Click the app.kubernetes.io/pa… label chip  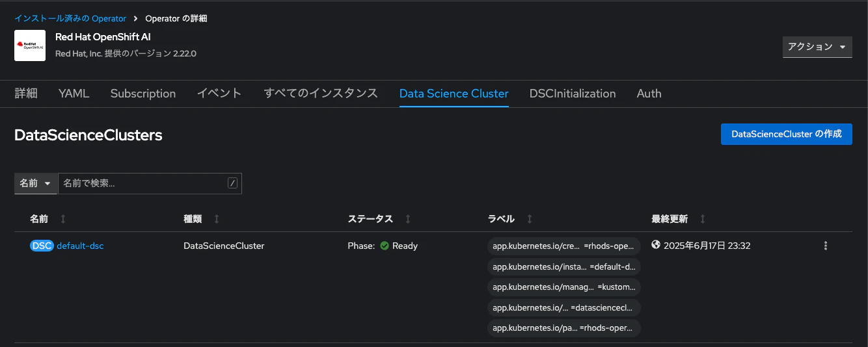563,328
